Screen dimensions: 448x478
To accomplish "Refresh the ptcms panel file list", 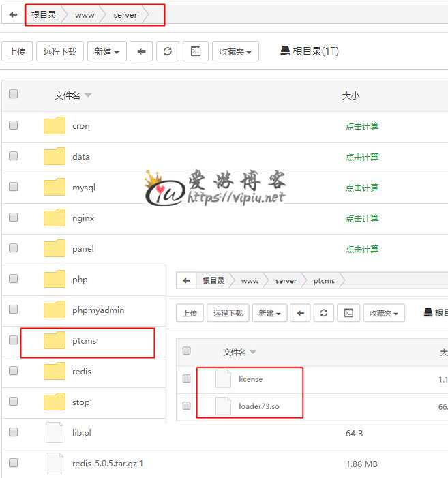I will (324, 313).
